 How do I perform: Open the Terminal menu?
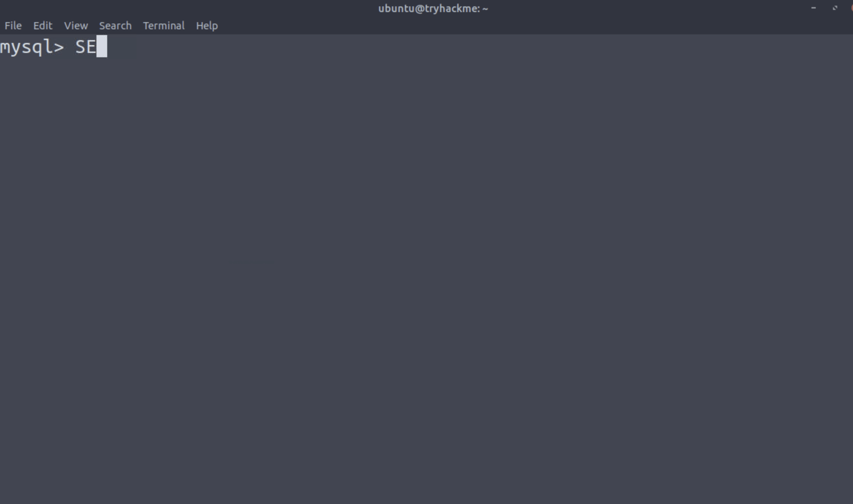click(164, 25)
